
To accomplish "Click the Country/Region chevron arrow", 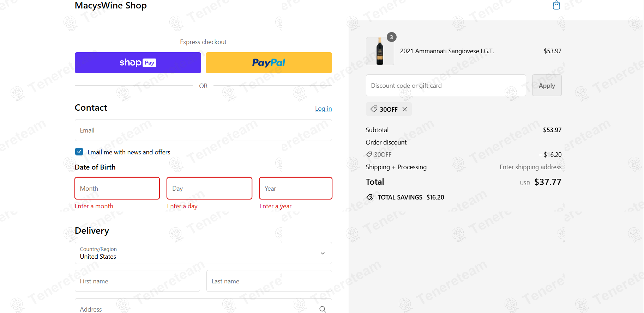I will pos(323,253).
